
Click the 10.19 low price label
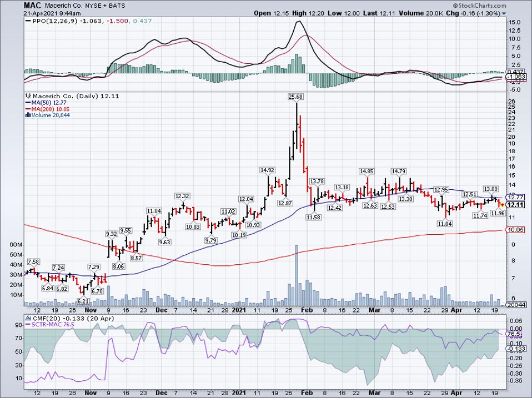tap(239, 235)
